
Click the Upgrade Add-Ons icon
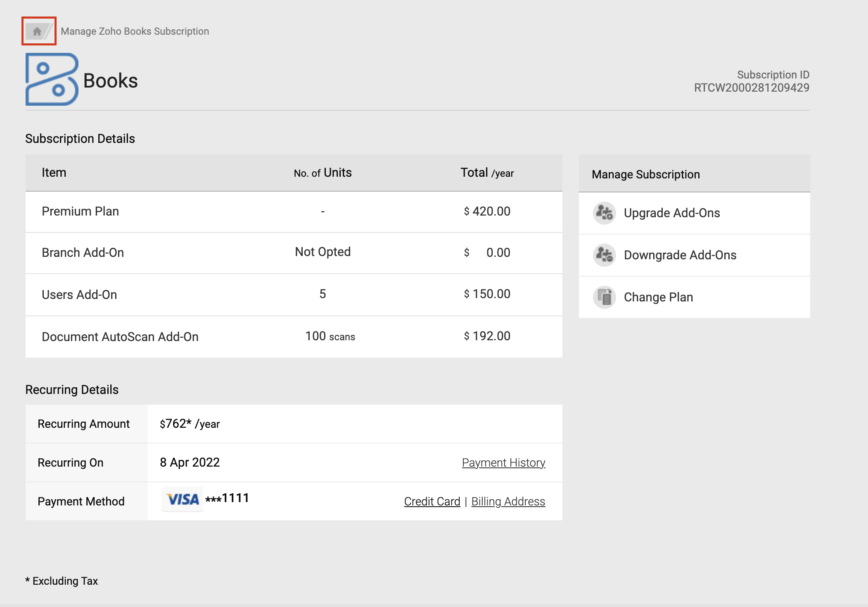(604, 213)
